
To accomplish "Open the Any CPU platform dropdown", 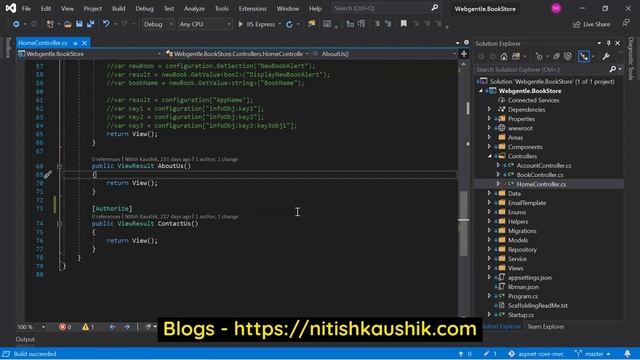I will point(204,24).
